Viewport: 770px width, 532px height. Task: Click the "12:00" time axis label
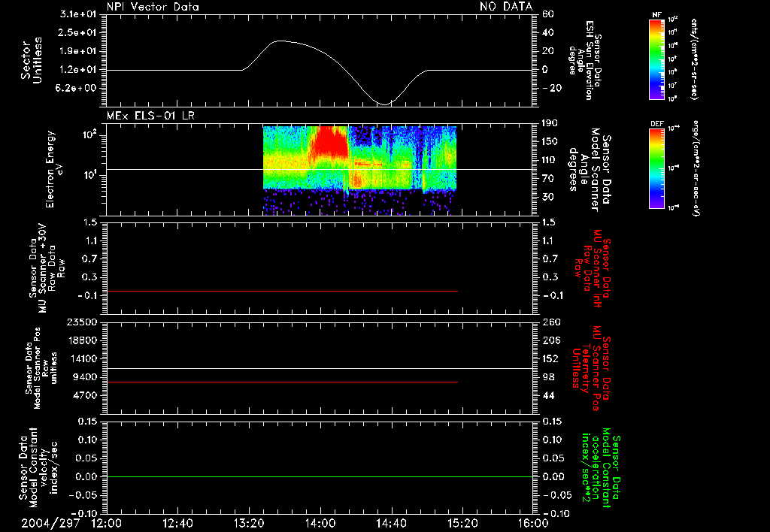pos(107,523)
